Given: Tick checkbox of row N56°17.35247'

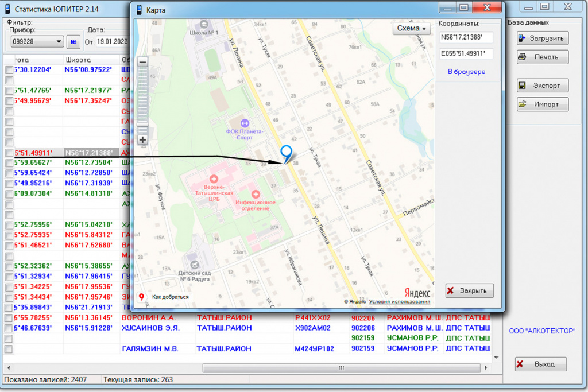Looking at the screenshot, I should click(9, 101).
